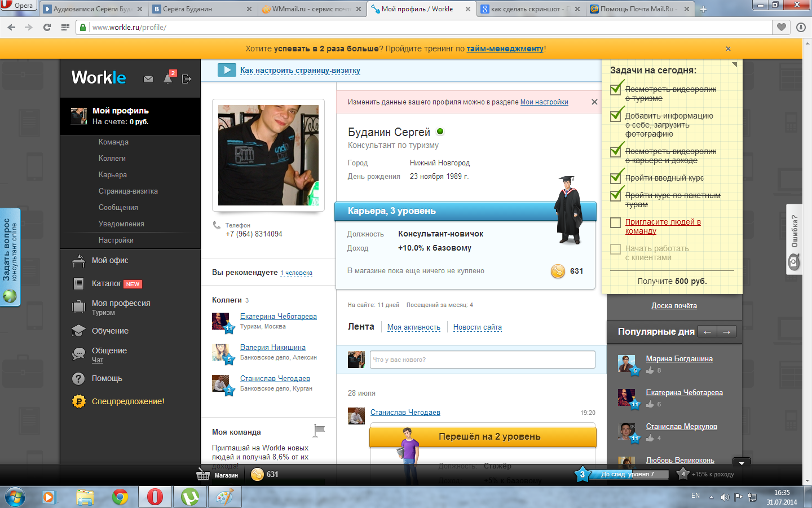Click the Ошибка camera icon tab
Screen dimensions: 812x508
(794, 261)
